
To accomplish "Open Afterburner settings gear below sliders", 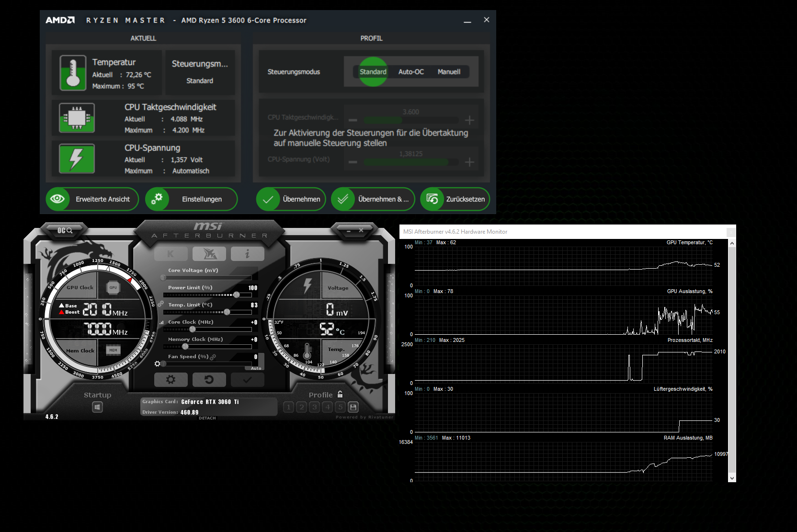I will (171, 380).
